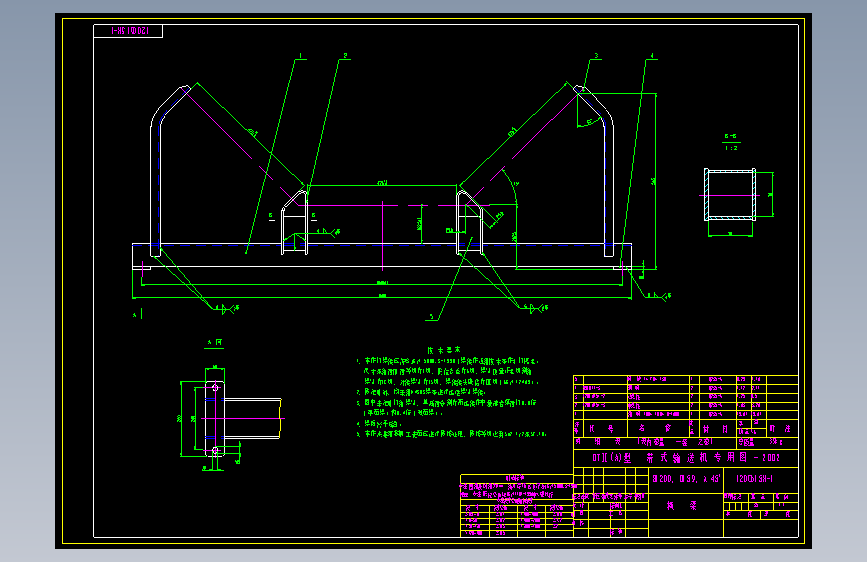Click the '带式输送机专用图-2002' title block text

[x=686, y=458]
